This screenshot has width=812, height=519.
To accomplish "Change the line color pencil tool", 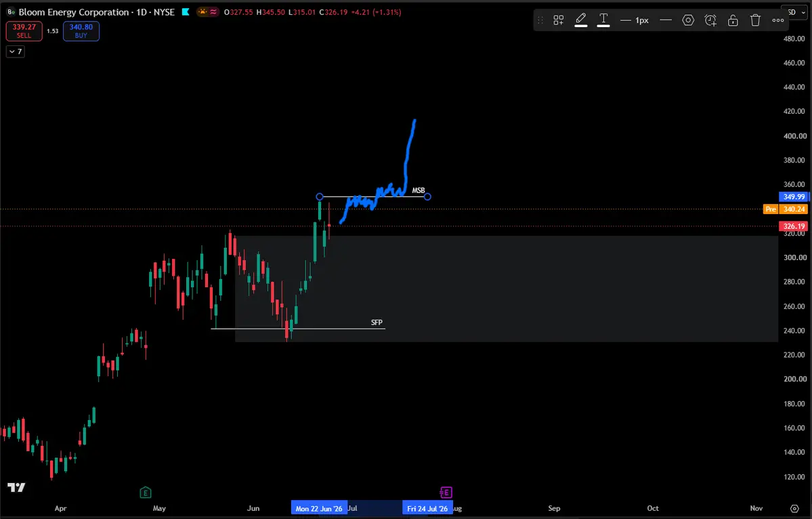I will (581, 20).
